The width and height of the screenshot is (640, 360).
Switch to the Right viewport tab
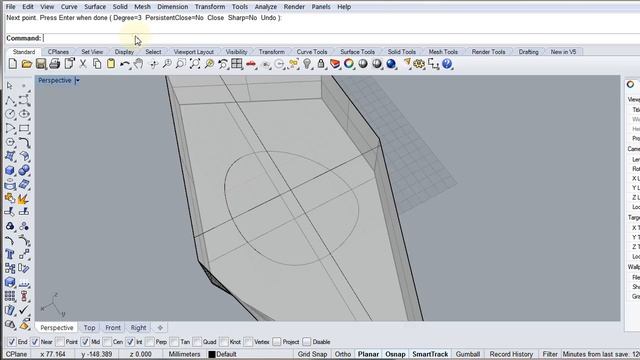[138, 327]
